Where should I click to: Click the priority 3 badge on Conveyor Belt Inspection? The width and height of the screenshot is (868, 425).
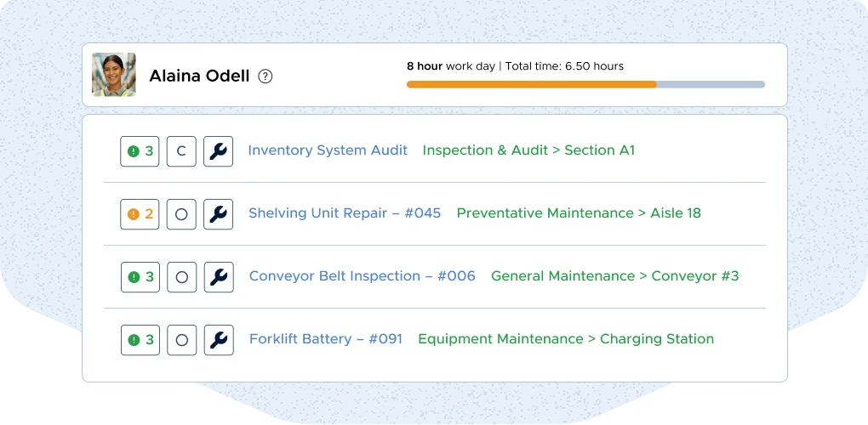(x=140, y=277)
